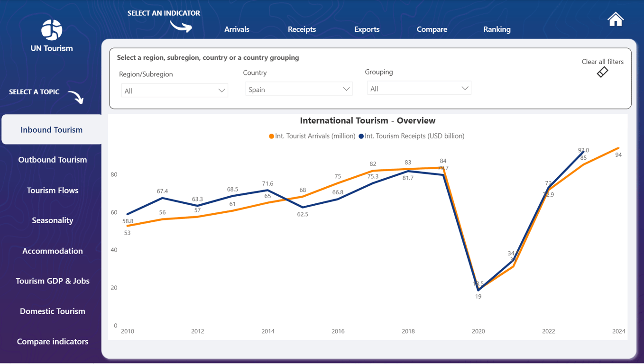
Task: Click the 2012 receipts data label 63.3
Action: click(197, 199)
